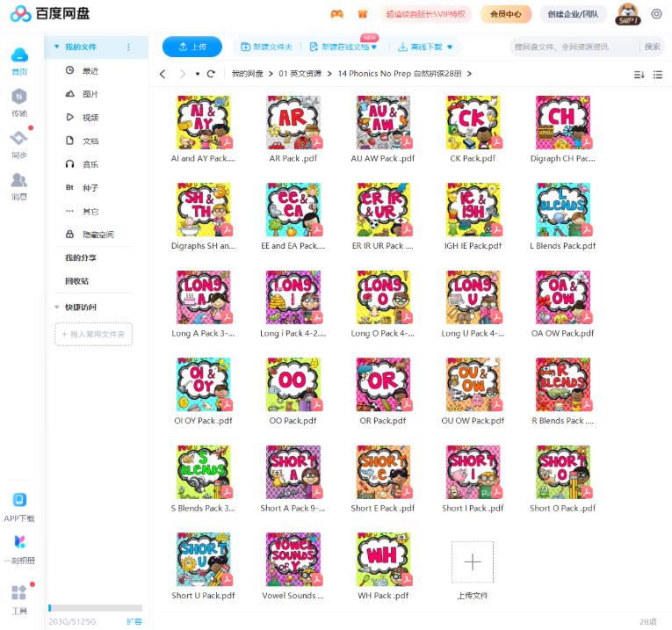Click the sort order icon
Viewport: 672px width, 630px height.
(639, 75)
